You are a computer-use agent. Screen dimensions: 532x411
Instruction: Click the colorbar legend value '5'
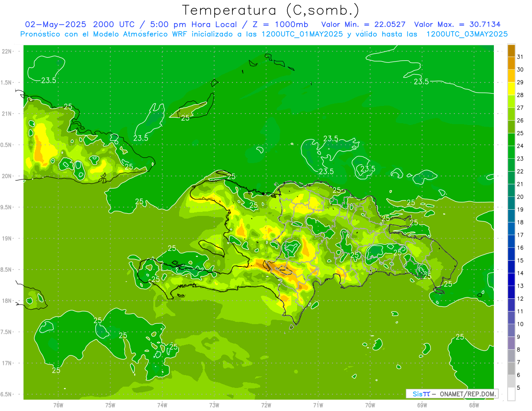tap(518, 388)
